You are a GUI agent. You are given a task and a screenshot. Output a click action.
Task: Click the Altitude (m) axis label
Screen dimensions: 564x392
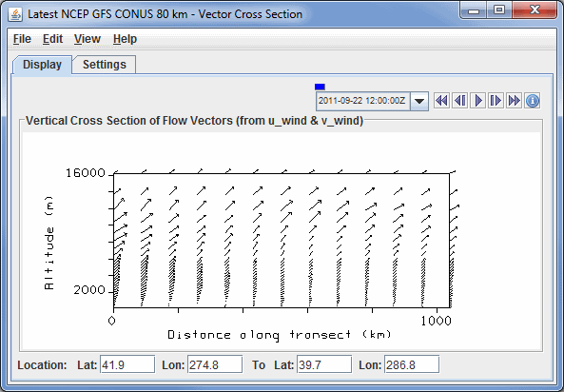point(49,243)
